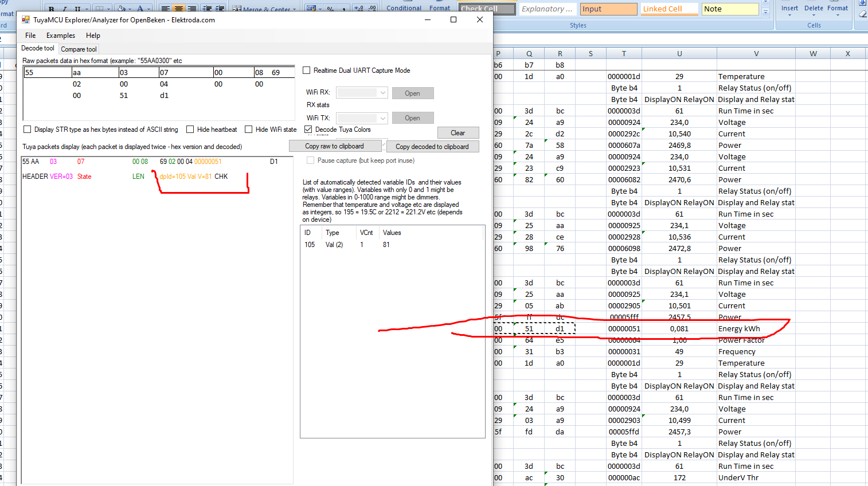Screen dimensions: 868x486
Task: Apply Italic formatting in Excel ribbon
Action: [x=64, y=9]
